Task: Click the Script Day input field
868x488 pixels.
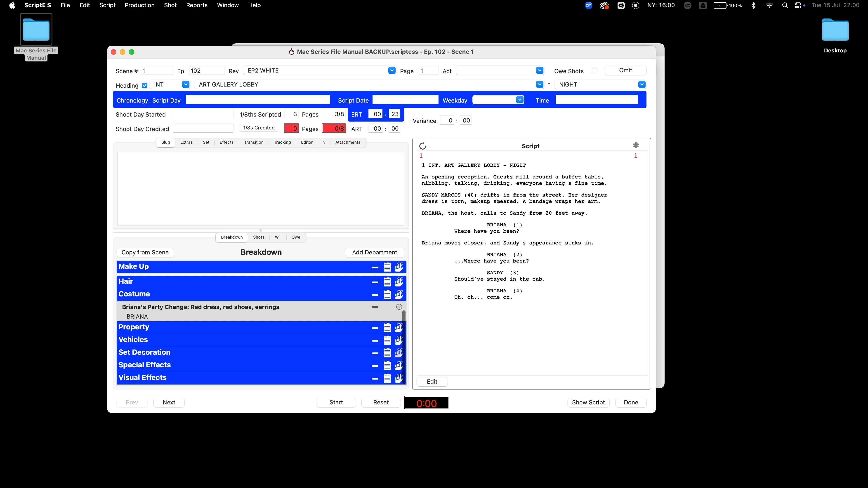Action: coord(258,100)
